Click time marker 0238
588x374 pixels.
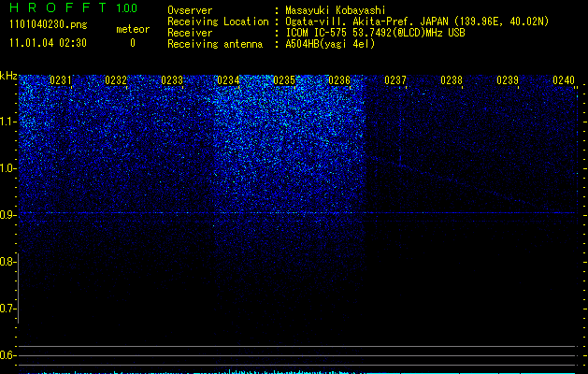pos(452,80)
